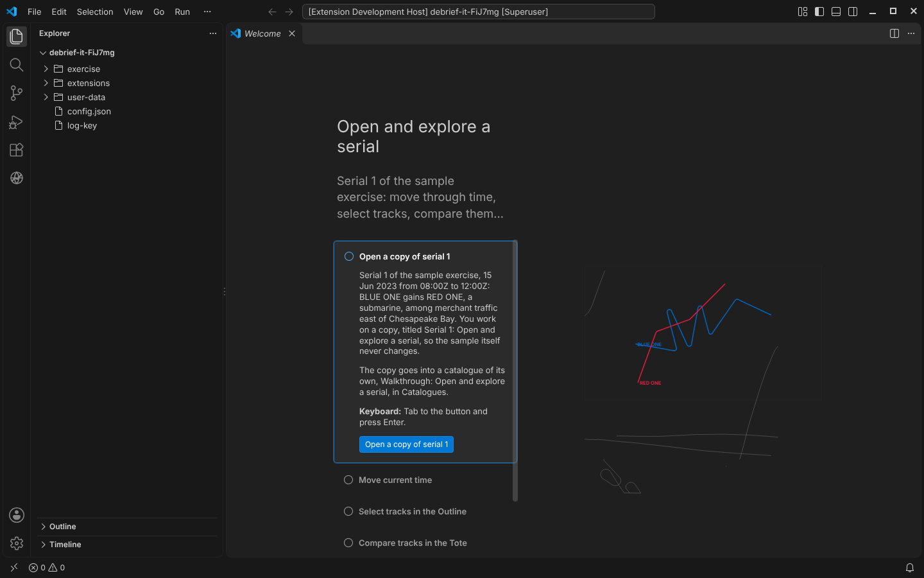Open the Run and Debug view icon

tap(17, 121)
